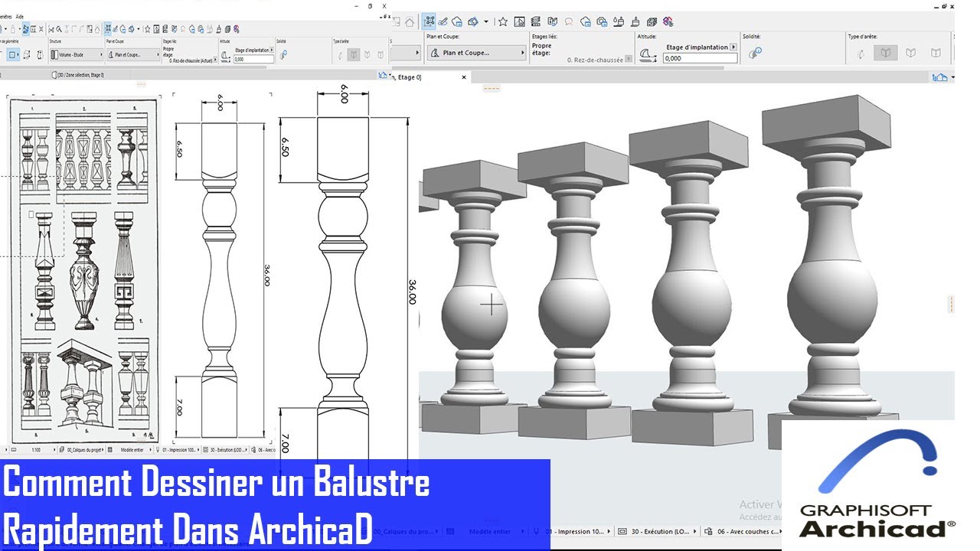
Task: Click '00_Calques du projet' in left status bar
Action: (83, 450)
